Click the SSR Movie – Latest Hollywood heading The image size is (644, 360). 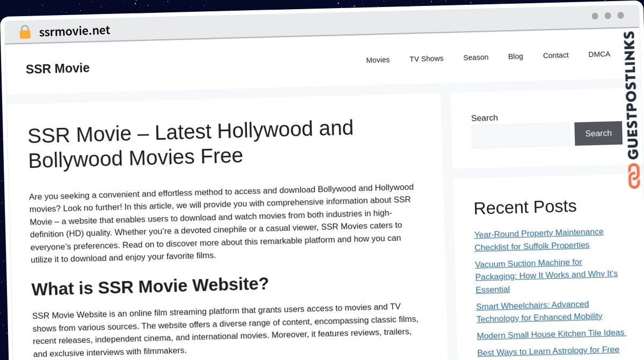(191, 144)
